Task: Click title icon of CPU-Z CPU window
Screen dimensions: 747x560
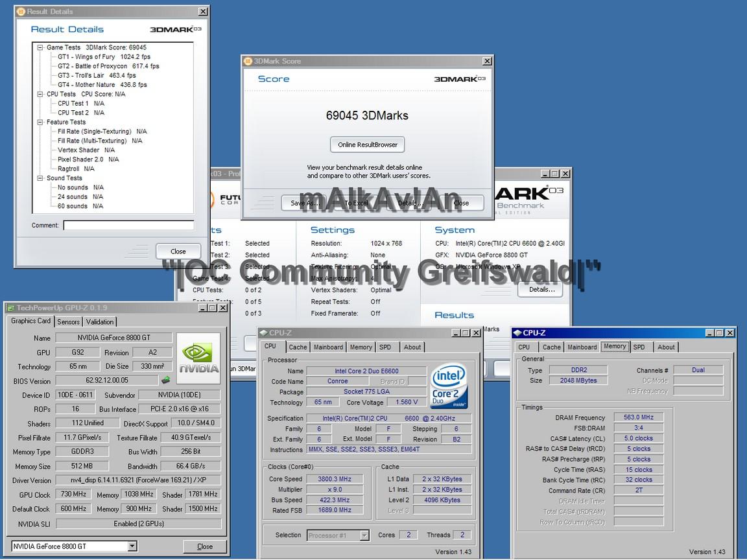Action: (263, 333)
